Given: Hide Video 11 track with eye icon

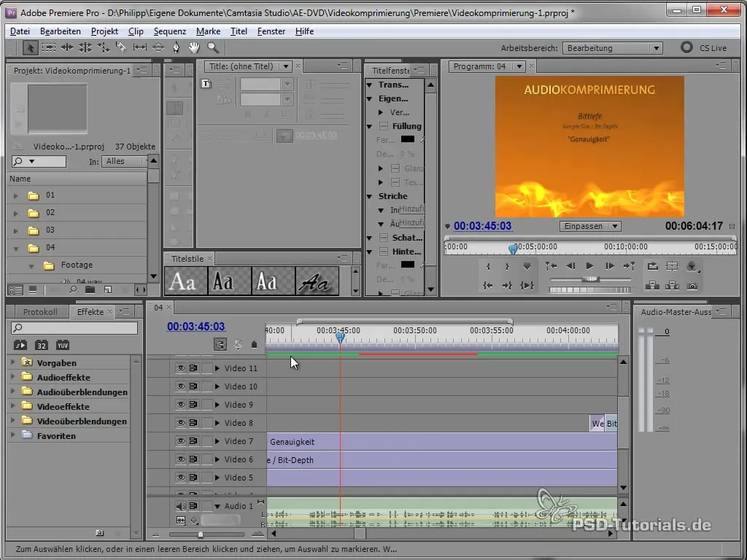Looking at the screenshot, I should click(181, 368).
